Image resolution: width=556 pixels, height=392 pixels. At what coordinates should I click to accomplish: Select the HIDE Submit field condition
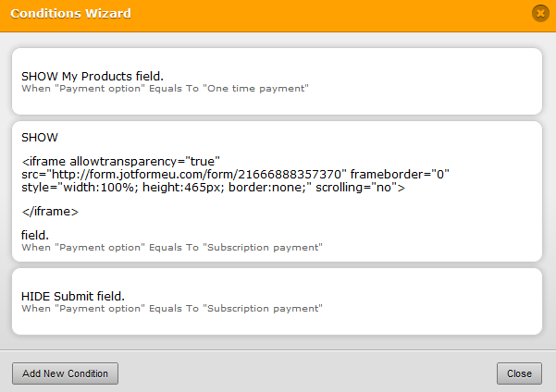[72, 295]
